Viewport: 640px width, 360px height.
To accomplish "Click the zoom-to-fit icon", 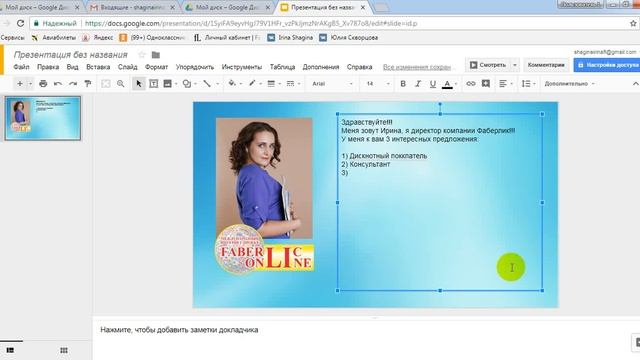I will point(106,84).
